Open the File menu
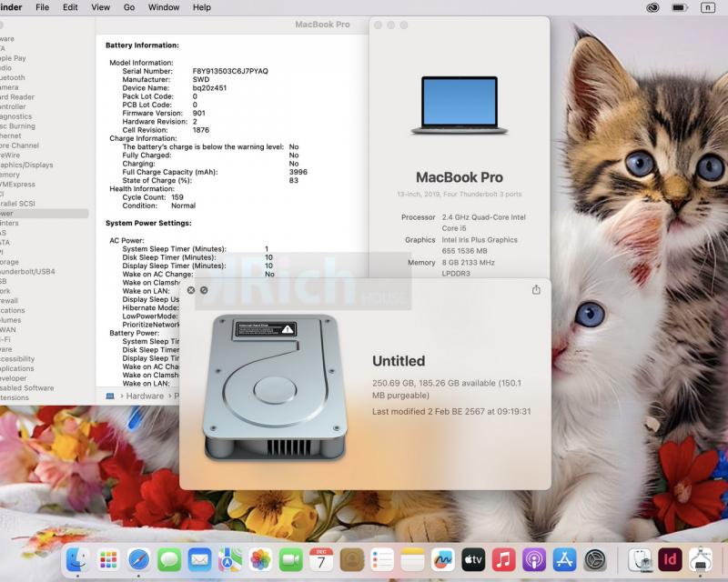728x582 pixels. [42, 7]
